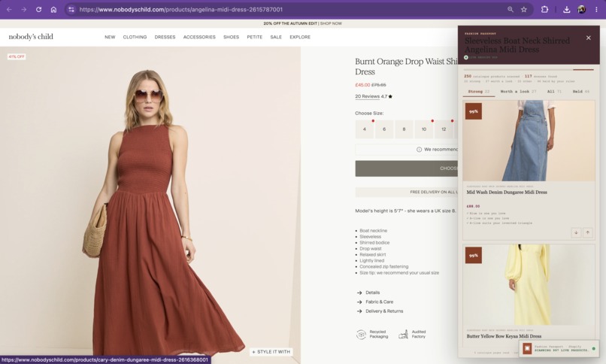The image size is (606, 364).
Task: Click down arrow on Mid Wash Denim card
Action: 576,232
